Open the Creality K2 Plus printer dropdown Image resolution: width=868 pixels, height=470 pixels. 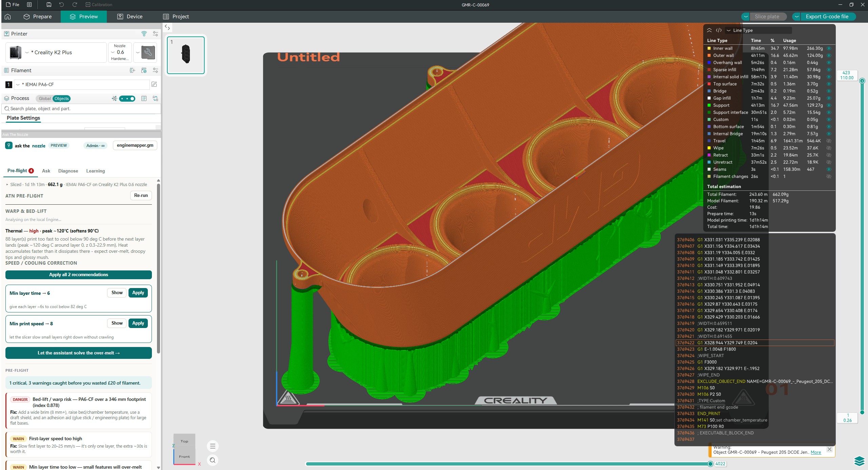(56, 53)
